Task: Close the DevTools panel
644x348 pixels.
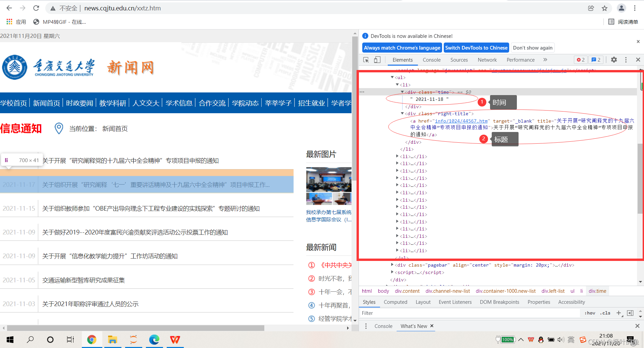Action: [638, 60]
